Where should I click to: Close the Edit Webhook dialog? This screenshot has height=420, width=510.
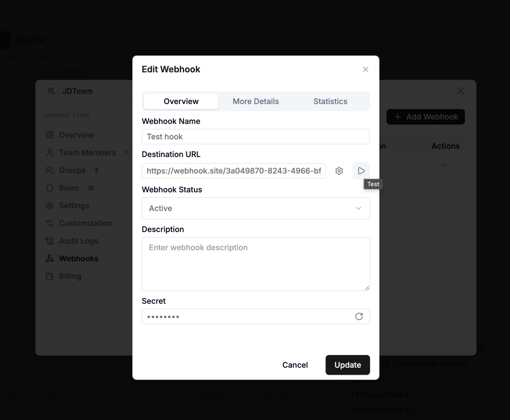coord(365,69)
